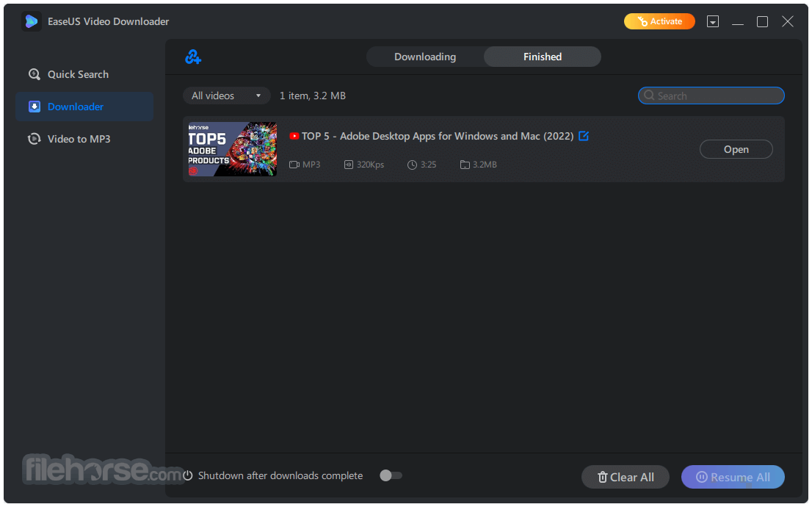The height and width of the screenshot is (507, 812).
Task: Open Video to MP3 in the sidebar
Action: click(84, 139)
